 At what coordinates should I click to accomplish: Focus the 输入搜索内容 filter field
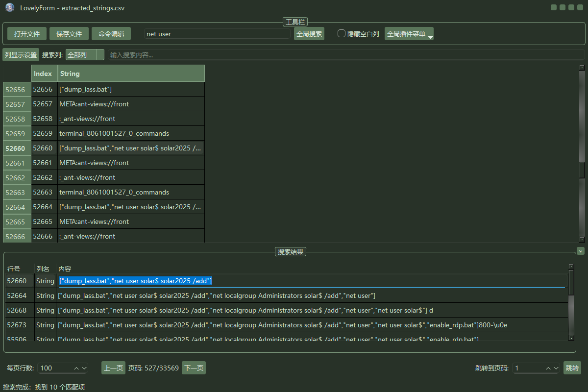[x=346, y=55]
